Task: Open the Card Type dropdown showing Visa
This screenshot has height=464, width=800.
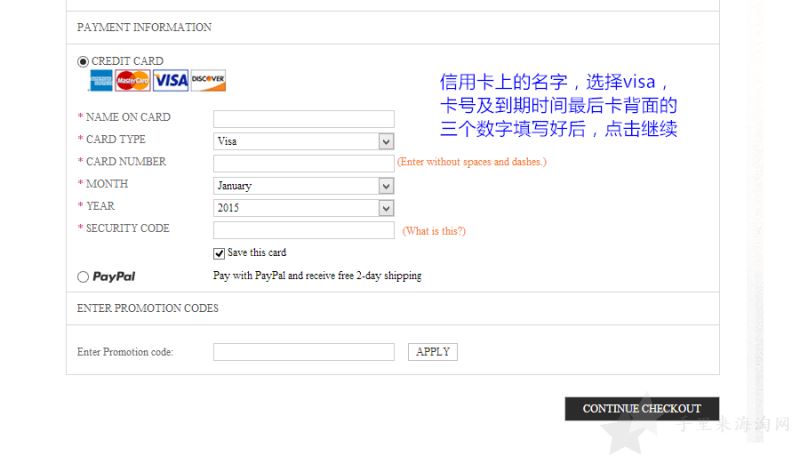Action: [x=304, y=141]
